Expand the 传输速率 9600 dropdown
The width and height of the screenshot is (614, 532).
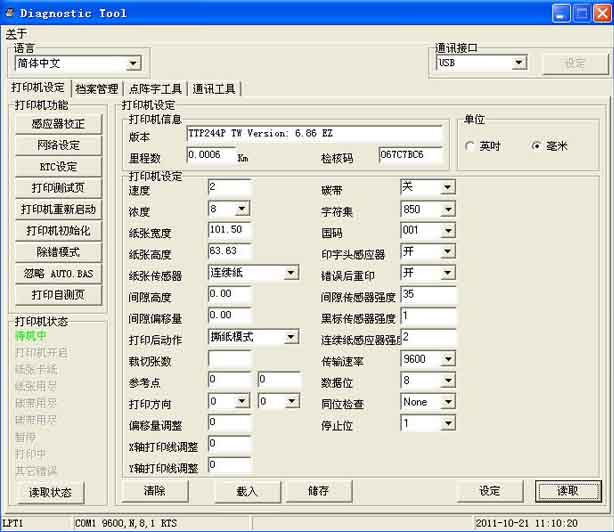(447, 359)
